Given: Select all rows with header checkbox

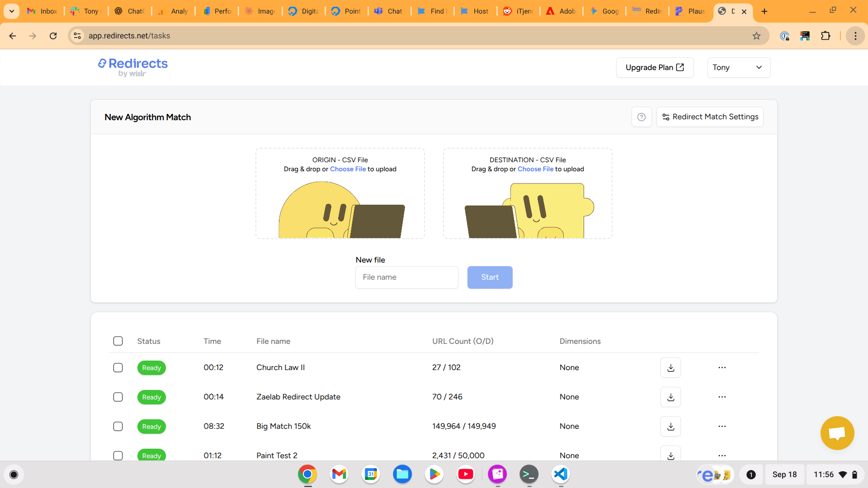Looking at the screenshot, I should coord(118,341).
